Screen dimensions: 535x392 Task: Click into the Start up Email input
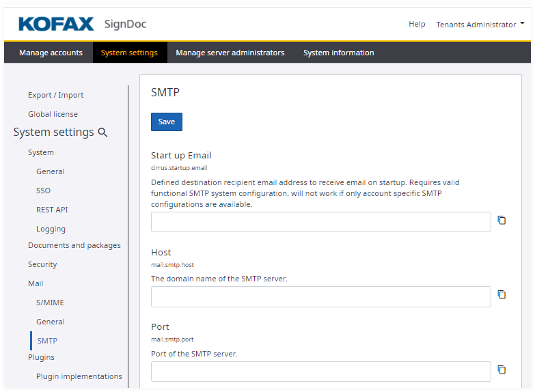(x=320, y=222)
